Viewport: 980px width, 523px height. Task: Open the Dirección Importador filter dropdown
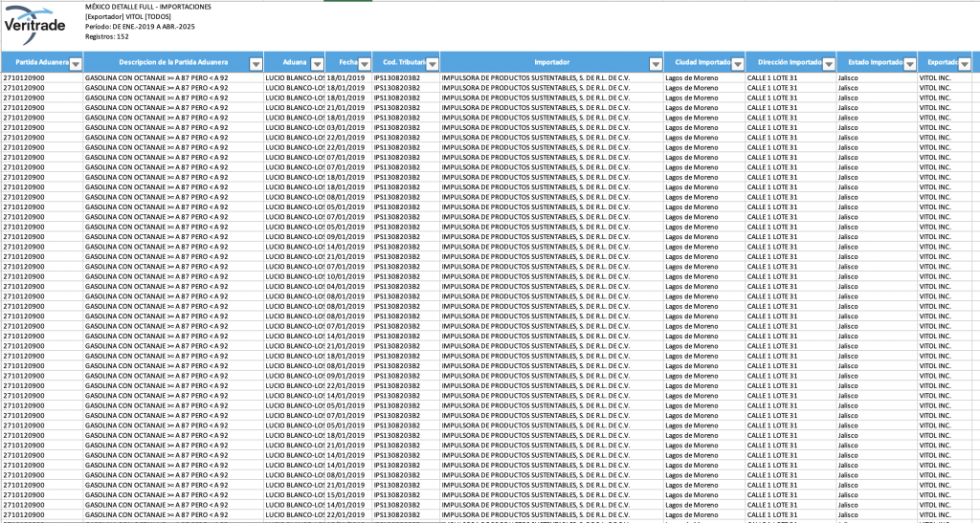[x=829, y=64]
